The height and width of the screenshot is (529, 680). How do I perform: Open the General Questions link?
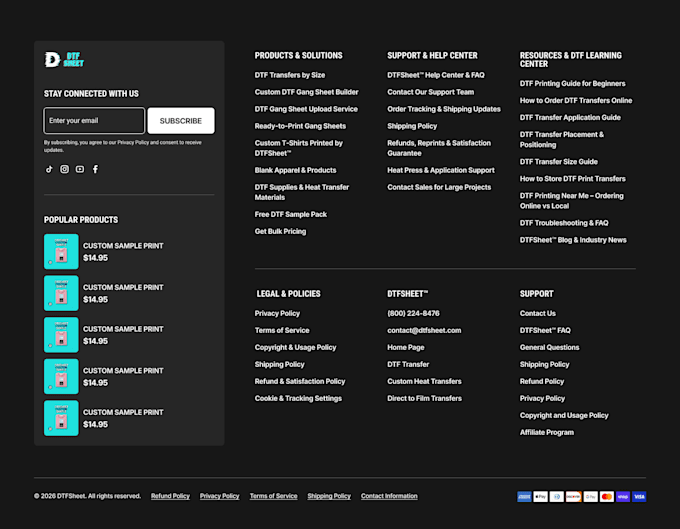[549, 347]
